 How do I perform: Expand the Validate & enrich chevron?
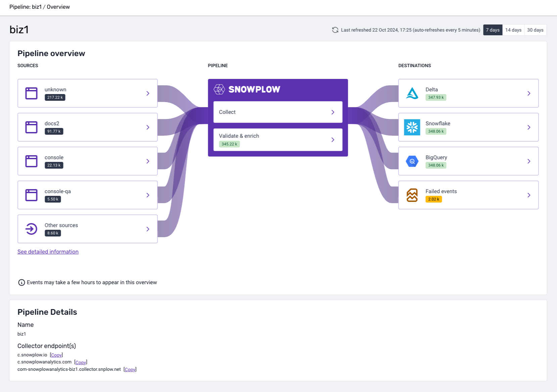click(333, 140)
